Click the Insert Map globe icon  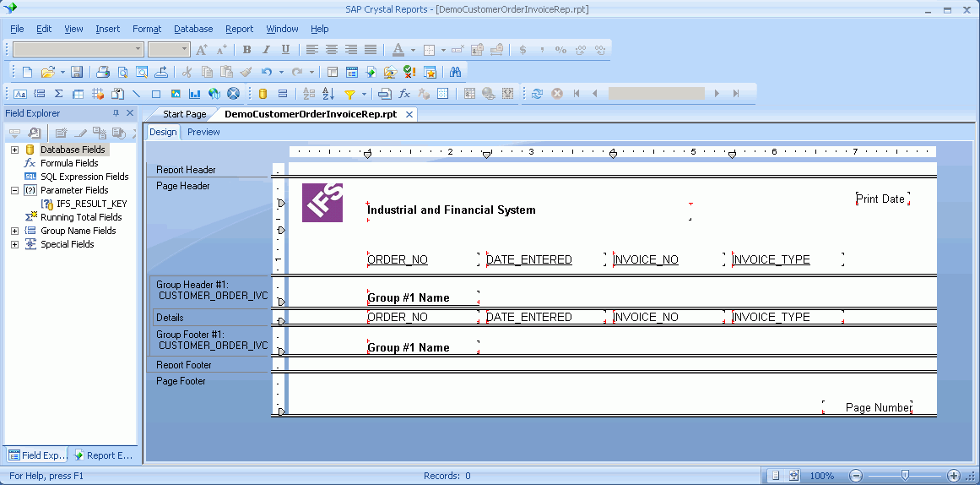[214, 94]
